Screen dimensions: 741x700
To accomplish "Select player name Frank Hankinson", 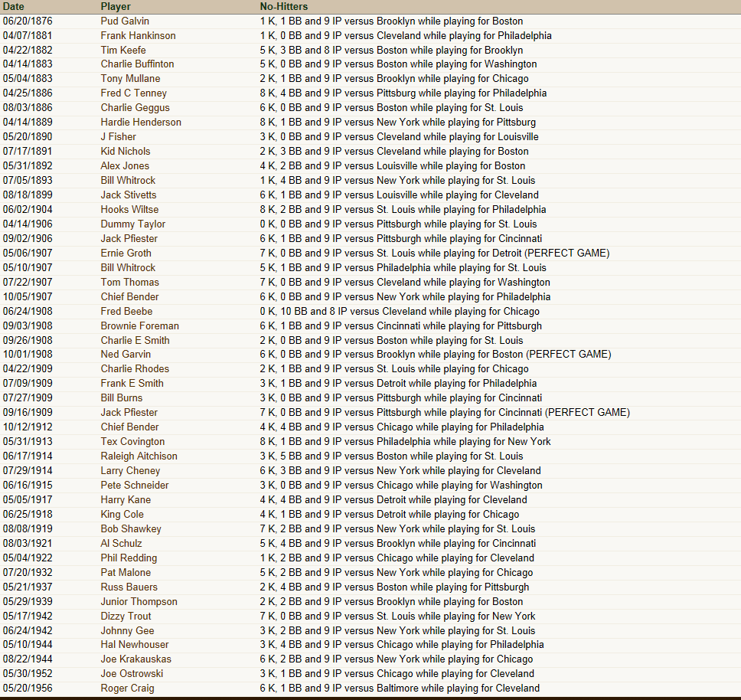I will pos(138,35).
